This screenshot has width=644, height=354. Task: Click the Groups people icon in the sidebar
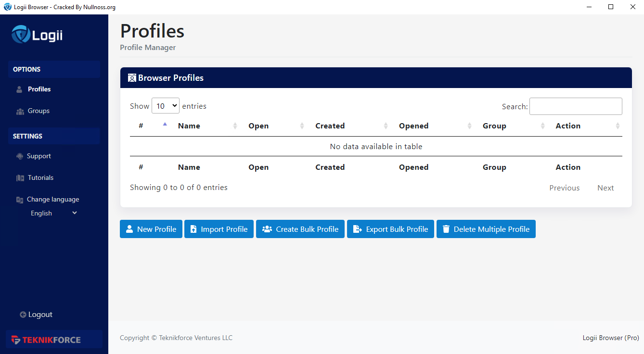[20, 111]
